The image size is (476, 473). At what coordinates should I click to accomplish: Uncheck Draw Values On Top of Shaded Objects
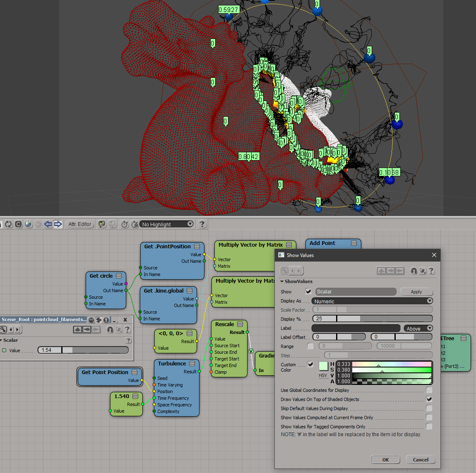click(429, 399)
